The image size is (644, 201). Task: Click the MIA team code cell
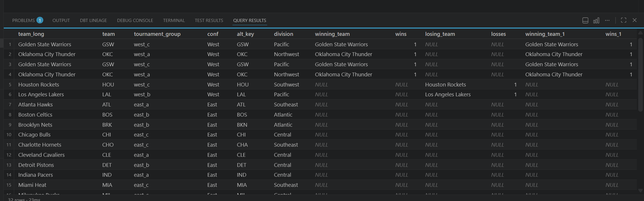click(107, 185)
